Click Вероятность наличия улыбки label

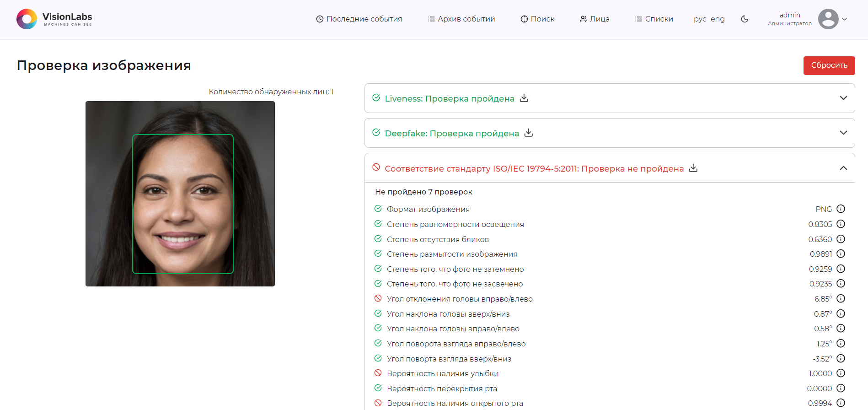click(443, 373)
